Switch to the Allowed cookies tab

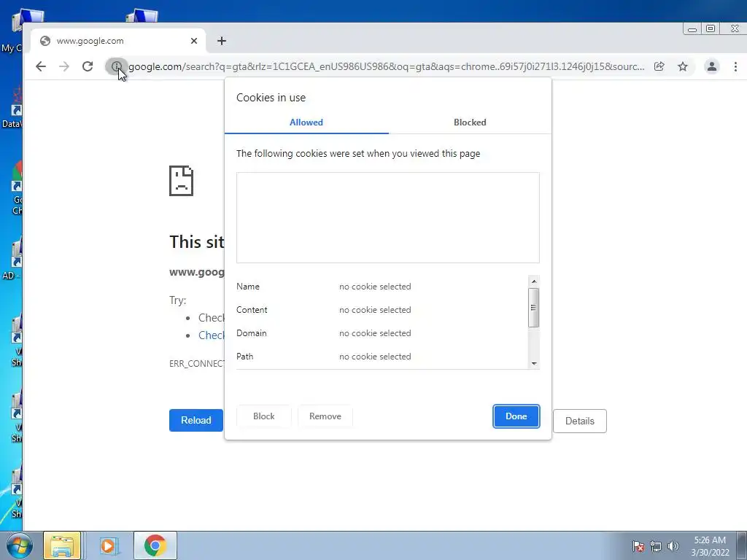coord(306,122)
